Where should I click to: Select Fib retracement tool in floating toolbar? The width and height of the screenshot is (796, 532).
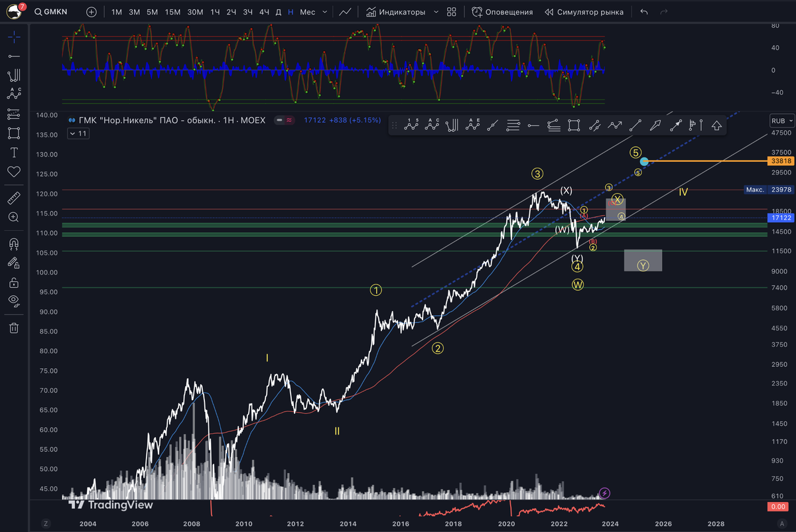click(x=513, y=124)
